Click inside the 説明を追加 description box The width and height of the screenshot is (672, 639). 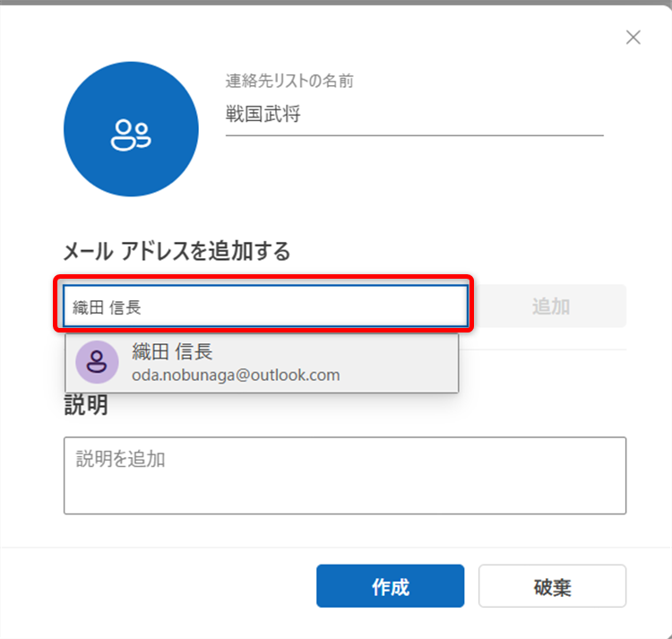coord(344,475)
